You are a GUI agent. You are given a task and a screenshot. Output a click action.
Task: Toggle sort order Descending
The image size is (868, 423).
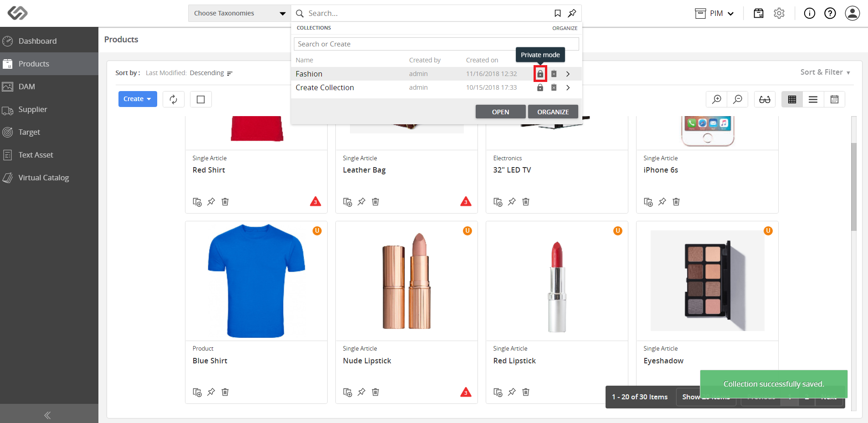click(211, 73)
